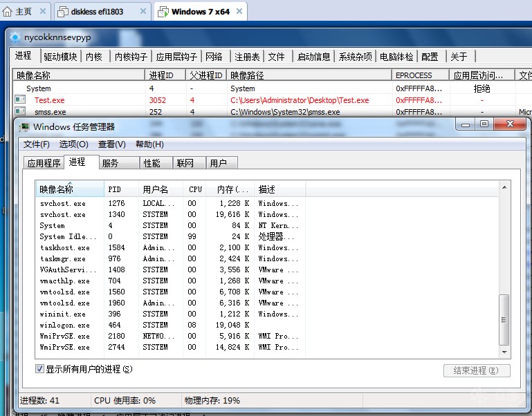
Task: Open the 查看(V) menu in Task Manager
Action: (112, 144)
